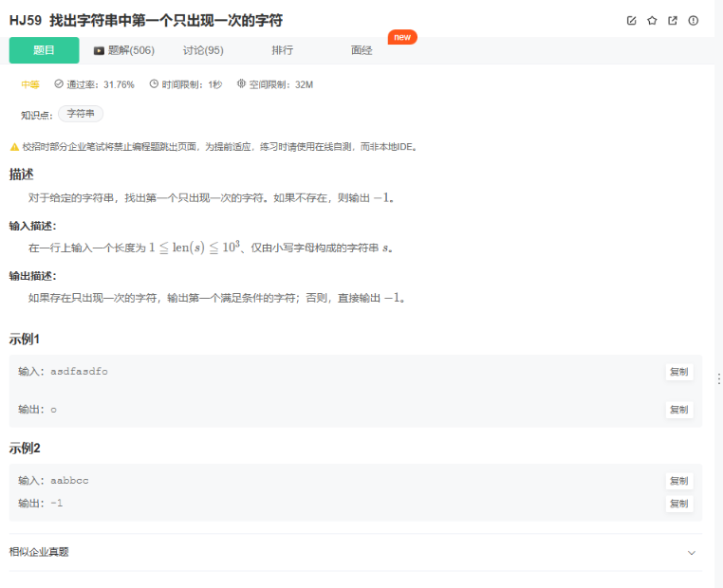Click the panel resize handle dots
This screenshot has height=588, width=723.
pyautogui.click(x=719, y=379)
